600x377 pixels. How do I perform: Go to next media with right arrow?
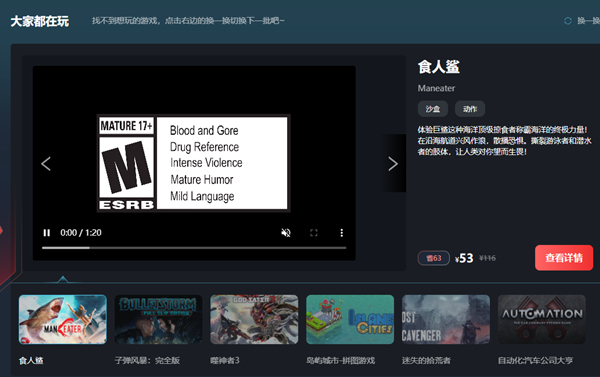(393, 164)
